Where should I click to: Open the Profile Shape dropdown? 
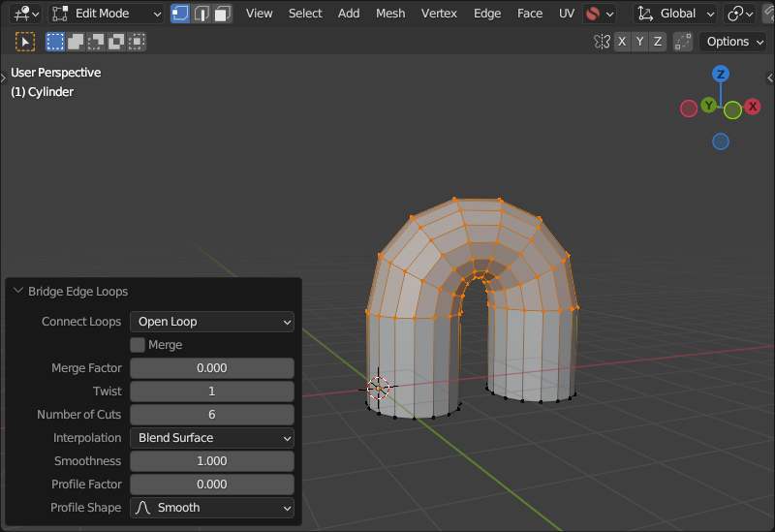click(212, 507)
